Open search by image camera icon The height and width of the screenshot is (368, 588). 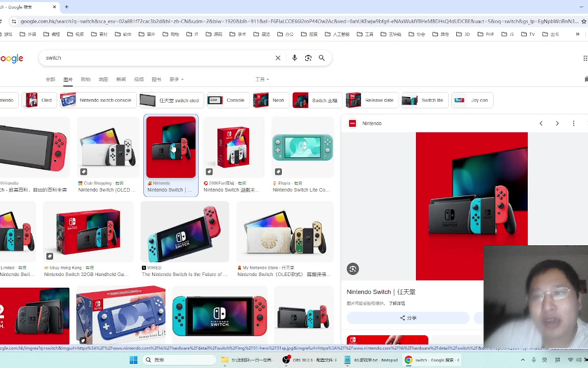308,58
